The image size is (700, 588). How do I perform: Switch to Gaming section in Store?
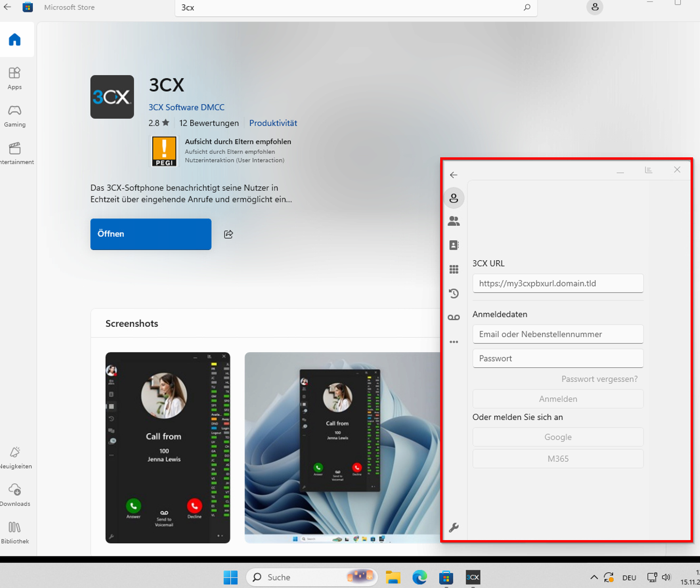tap(15, 116)
